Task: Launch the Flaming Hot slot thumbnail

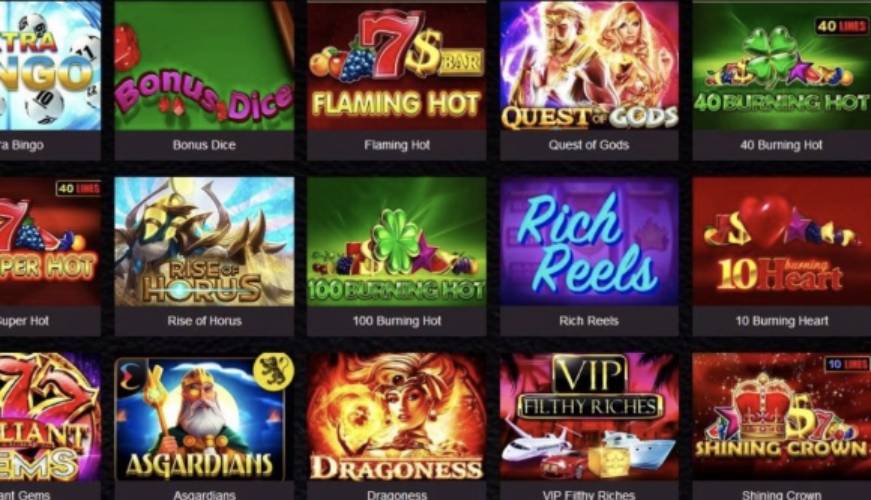Action: 397,66
